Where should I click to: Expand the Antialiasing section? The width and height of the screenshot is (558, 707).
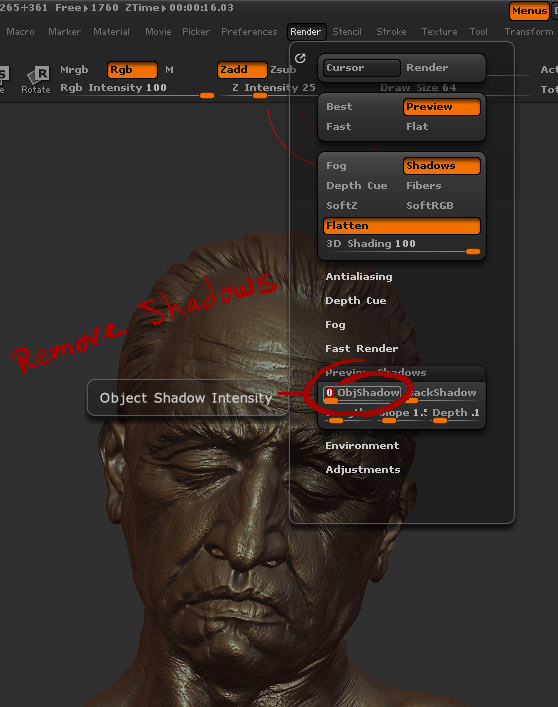point(359,276)
